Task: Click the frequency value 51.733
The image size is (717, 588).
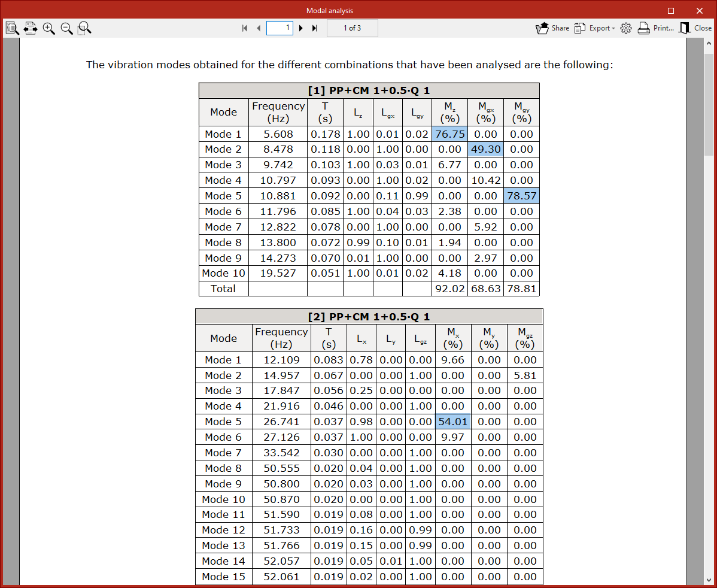Action: click(x=282, y=530)
